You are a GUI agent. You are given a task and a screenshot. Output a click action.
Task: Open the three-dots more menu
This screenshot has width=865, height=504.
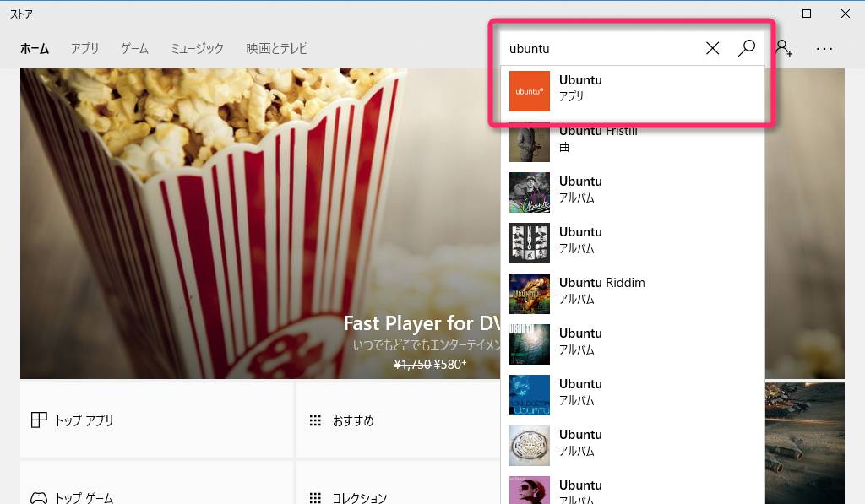click(x=824, y=49)
